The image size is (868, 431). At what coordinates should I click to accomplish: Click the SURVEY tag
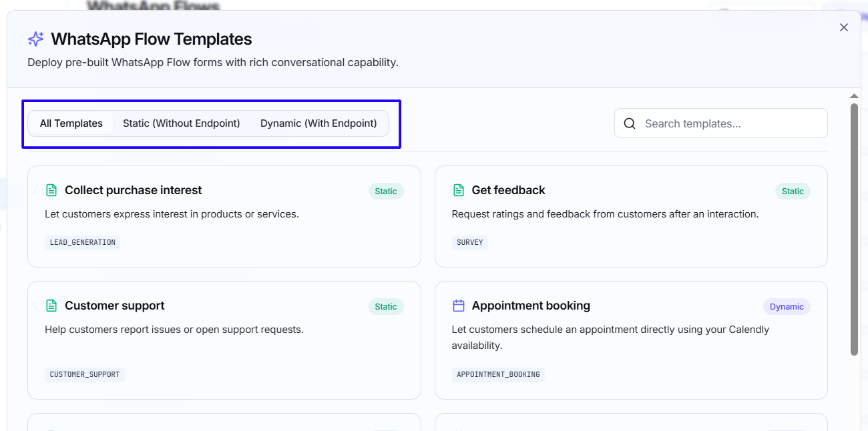click(470, 242)
